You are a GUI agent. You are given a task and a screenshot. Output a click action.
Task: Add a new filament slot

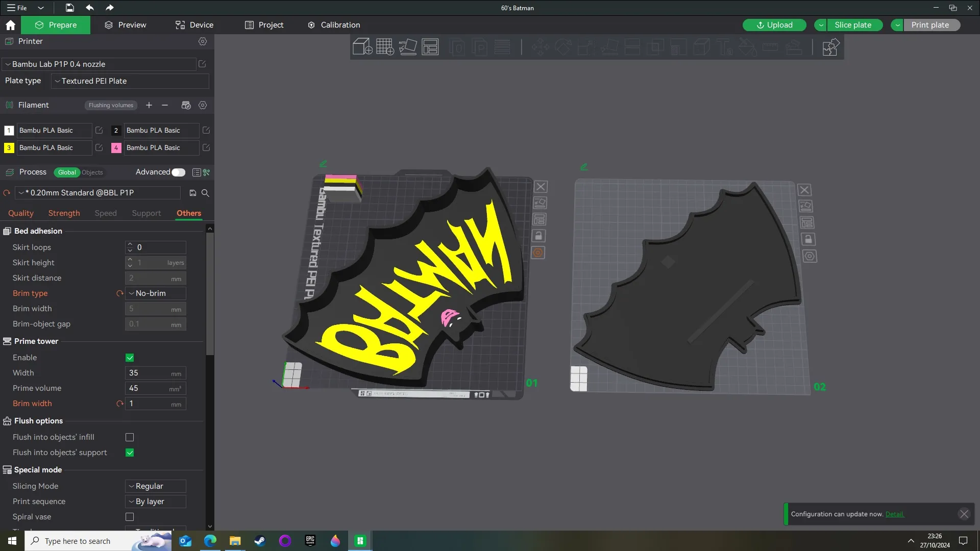pyautogui.click(x=149, y=105)
